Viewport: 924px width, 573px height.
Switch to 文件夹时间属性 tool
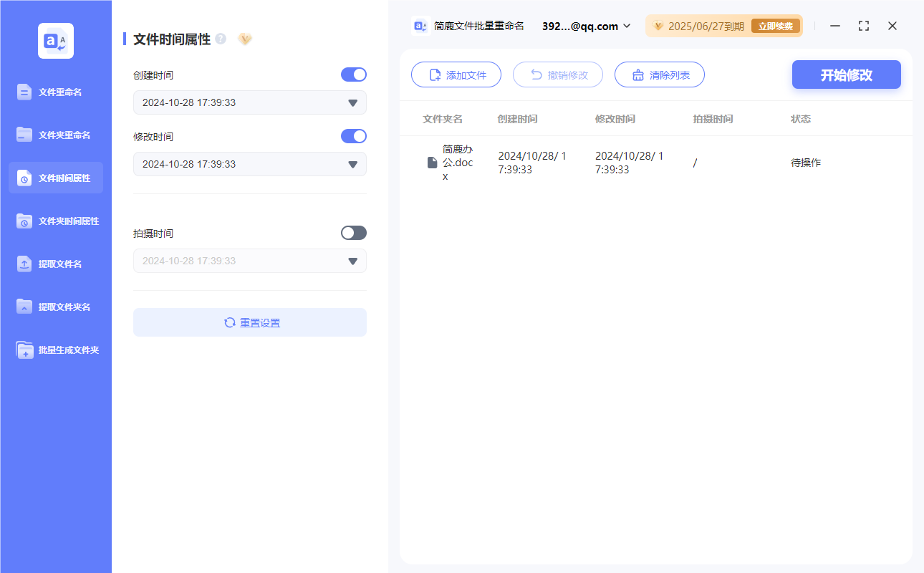point(55,221)
